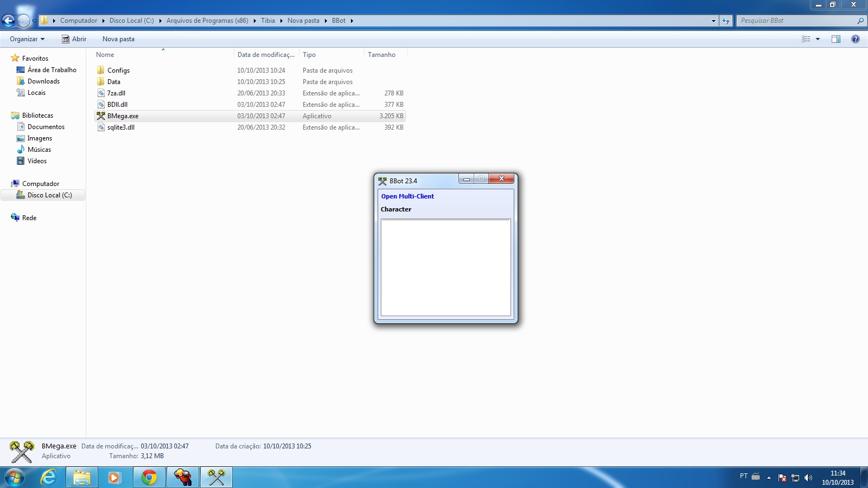This screenshot has width=868, height=488.
Task: Click the Open Multi-Client link
Action: [407, 196]
